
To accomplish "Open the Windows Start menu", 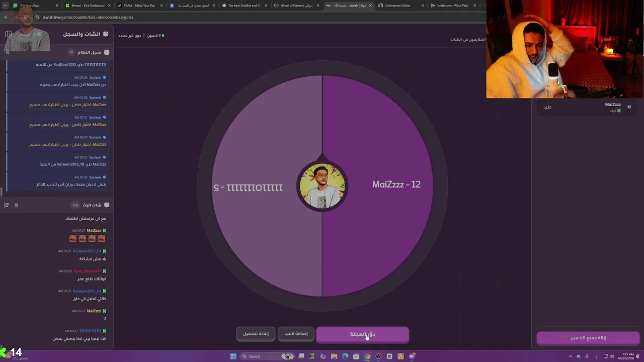I will pos(233,356).
